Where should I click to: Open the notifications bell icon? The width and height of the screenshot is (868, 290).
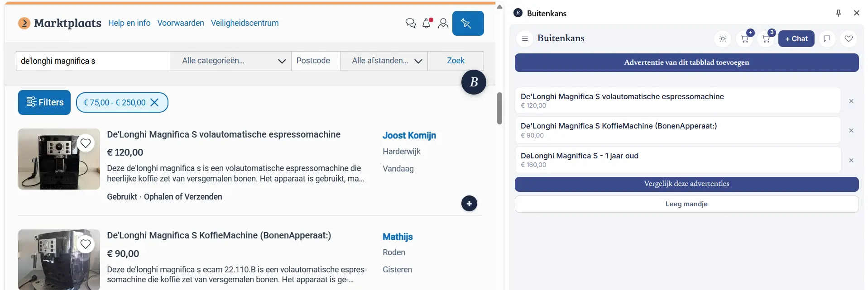(427, 23)
